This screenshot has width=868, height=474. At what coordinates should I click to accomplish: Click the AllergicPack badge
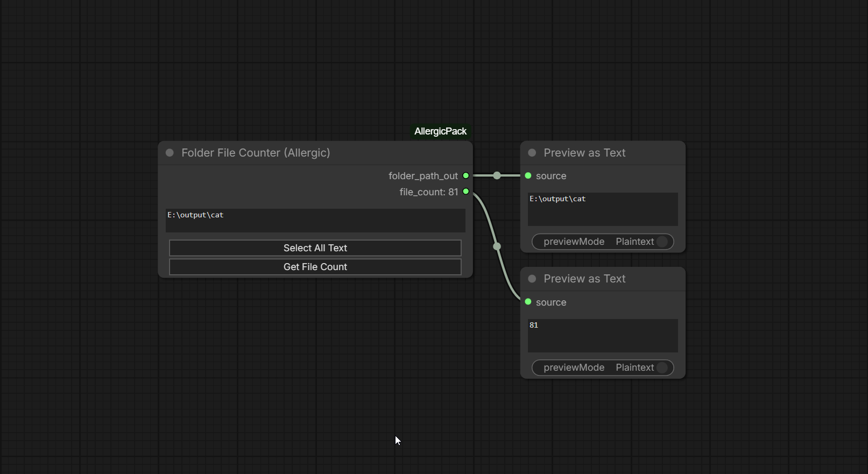click(x=440, y=131)
